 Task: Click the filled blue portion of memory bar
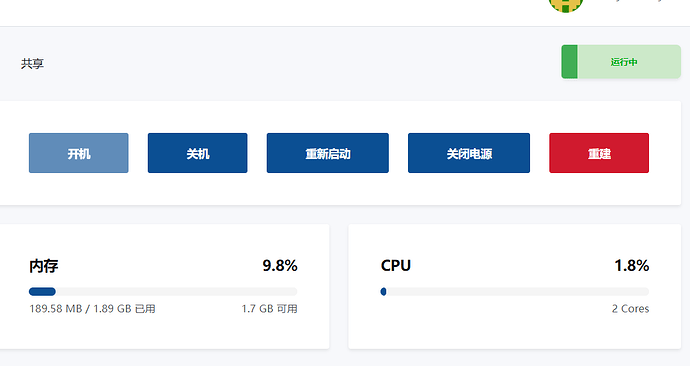click(42, 291)
